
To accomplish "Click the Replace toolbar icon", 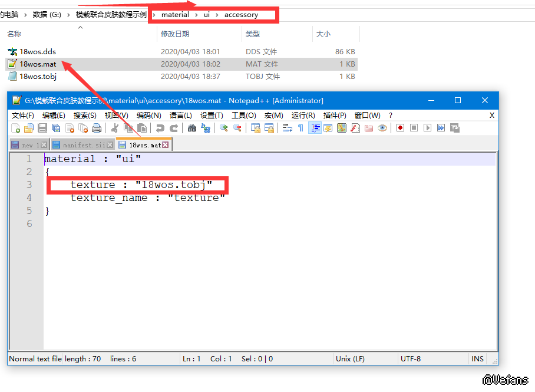I will click(206, 128).
